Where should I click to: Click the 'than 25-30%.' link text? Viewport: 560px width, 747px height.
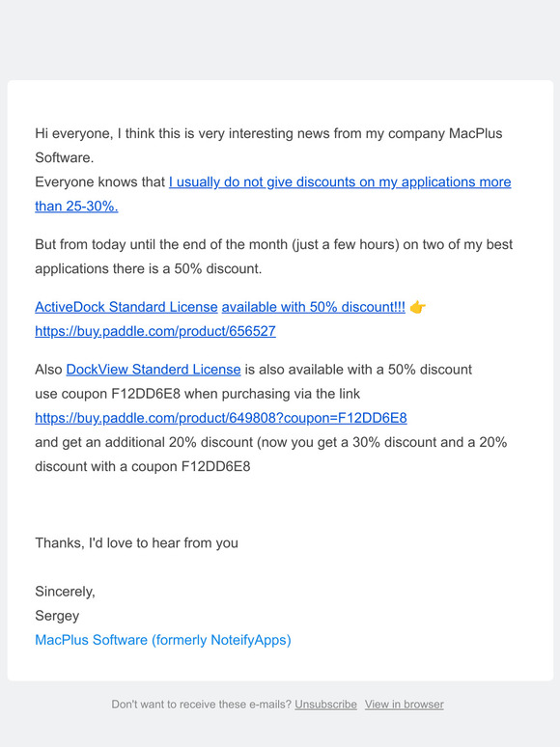[x=76, y=207]
